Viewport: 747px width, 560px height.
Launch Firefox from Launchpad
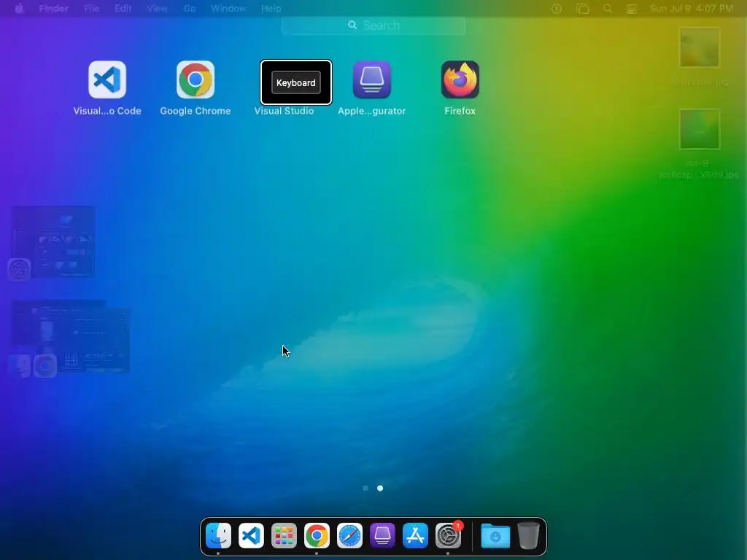tap(460, 79)
